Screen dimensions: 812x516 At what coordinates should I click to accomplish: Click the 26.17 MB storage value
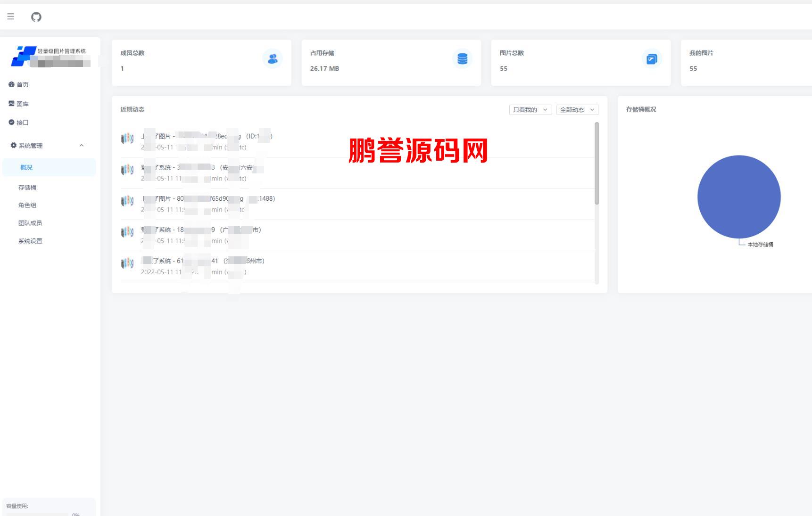tap(324, 69)
